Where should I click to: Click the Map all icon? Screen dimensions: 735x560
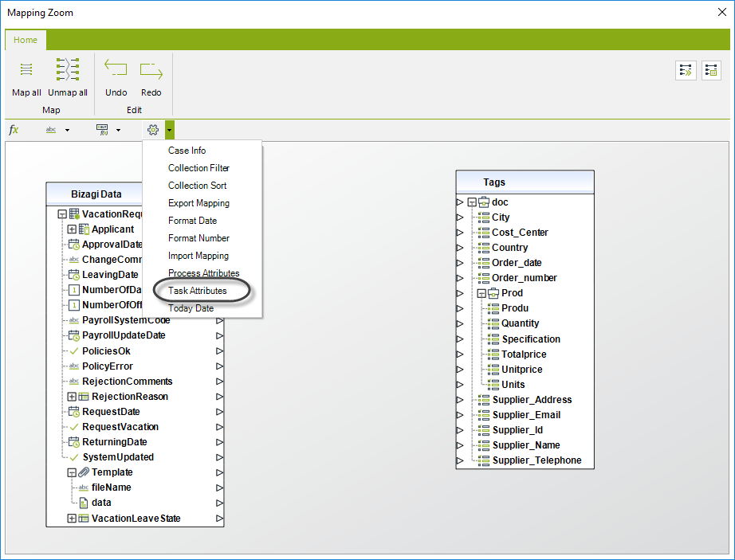(26, 70)
